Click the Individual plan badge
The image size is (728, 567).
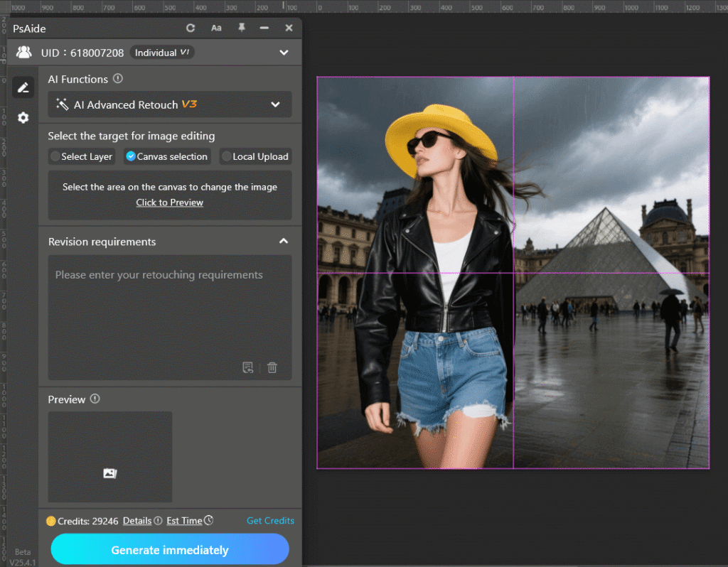(x=162, y=52)
